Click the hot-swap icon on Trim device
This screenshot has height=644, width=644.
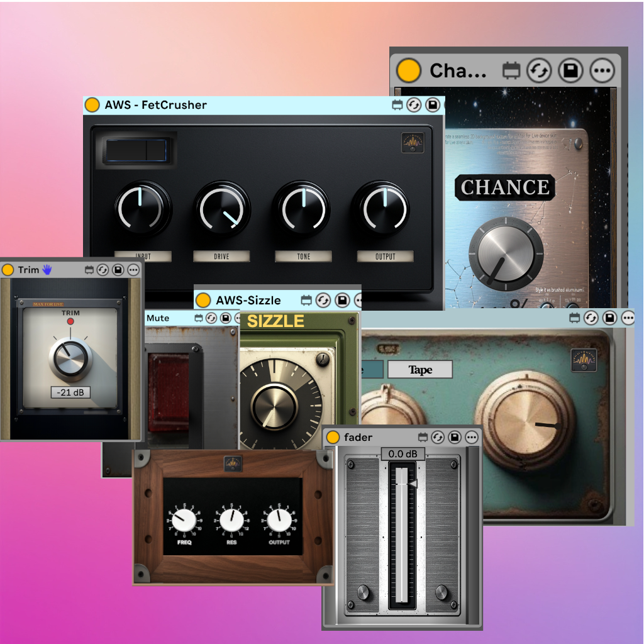coord(103,270)
